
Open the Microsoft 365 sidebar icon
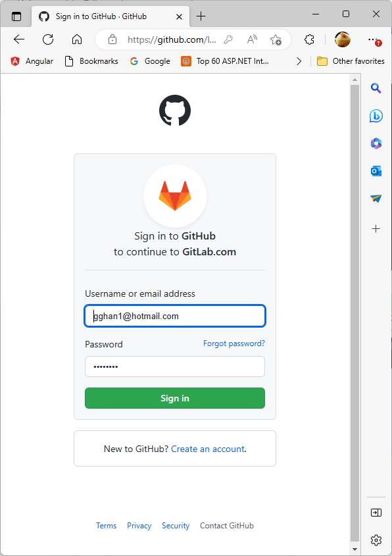coord(376,143)
